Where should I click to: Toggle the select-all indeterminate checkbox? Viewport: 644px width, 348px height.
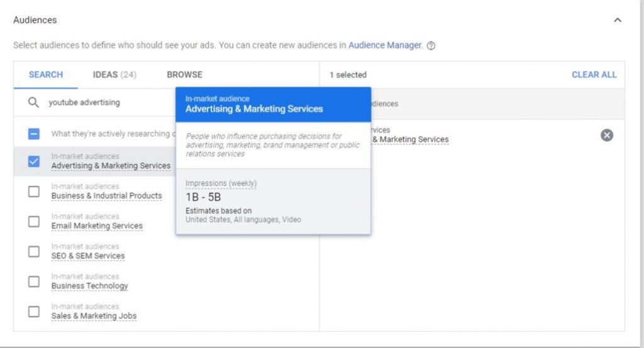(x=34, y=134)
